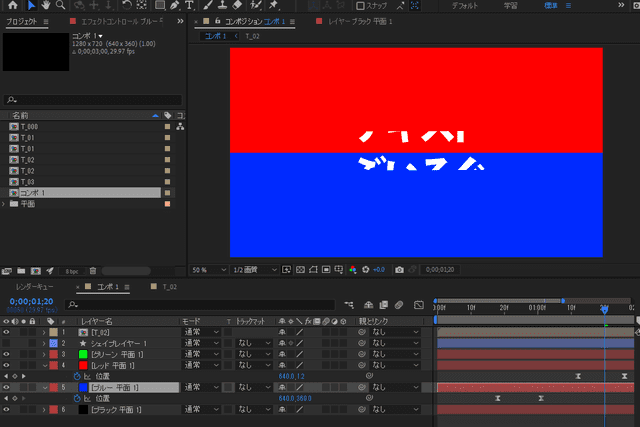Select the Hand tool
This screenshot has width=640, height=427.
[46, 5]
